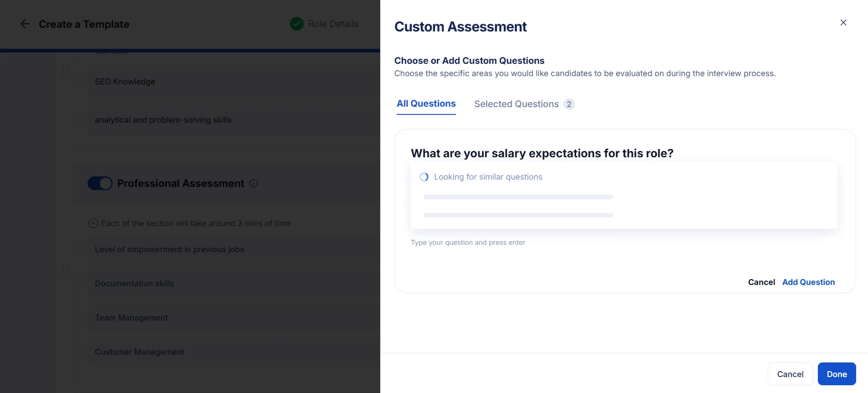
Task: Click the salary expectations question input field
Action: [542, 153]
